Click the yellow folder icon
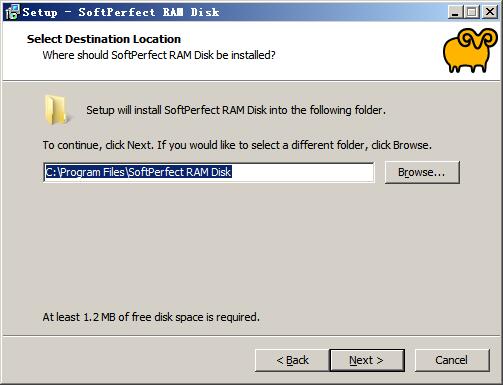 [x=56, y=110]
